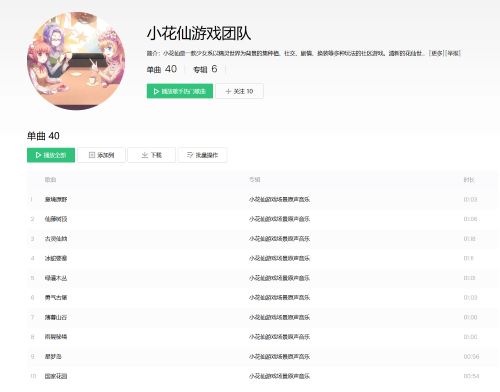The image size is (500, 392).
Task: Play the artist's hot songs with the green button
Action: 180,91
